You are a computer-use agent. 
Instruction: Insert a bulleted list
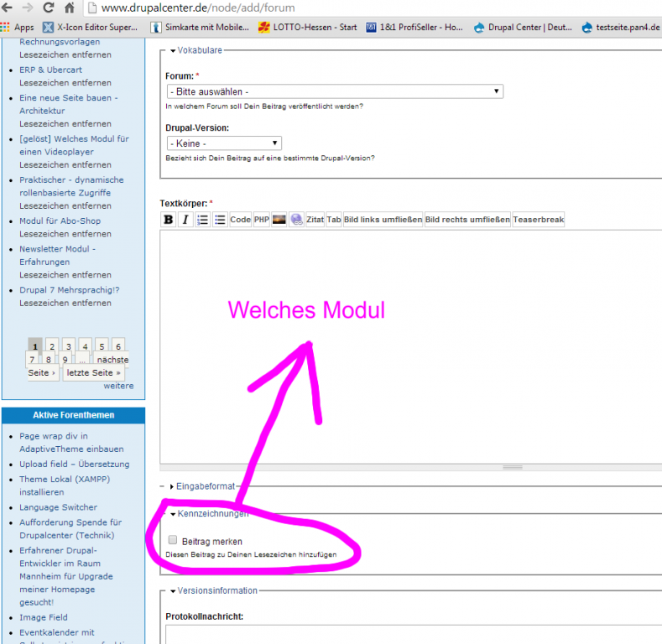(x=220, y=220)
